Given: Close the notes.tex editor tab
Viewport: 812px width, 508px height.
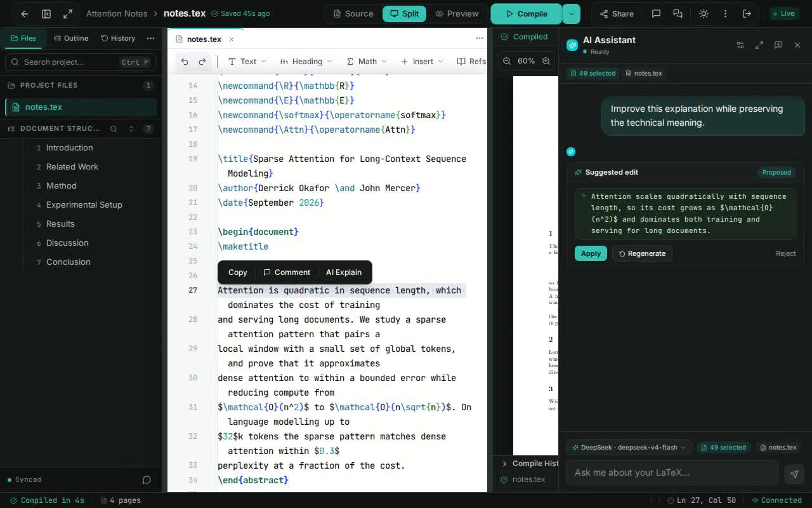Looking at the screenshot, I should pos(232,39).
